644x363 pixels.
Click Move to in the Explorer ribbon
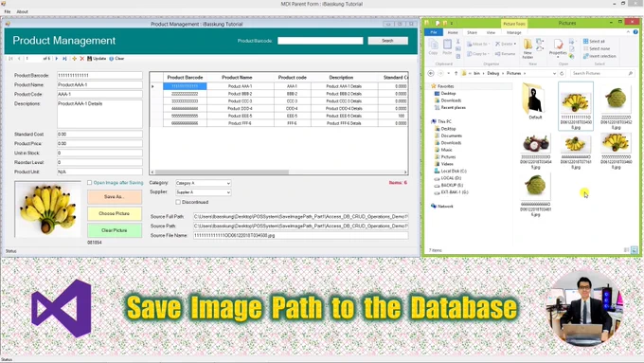coord(478,44)
